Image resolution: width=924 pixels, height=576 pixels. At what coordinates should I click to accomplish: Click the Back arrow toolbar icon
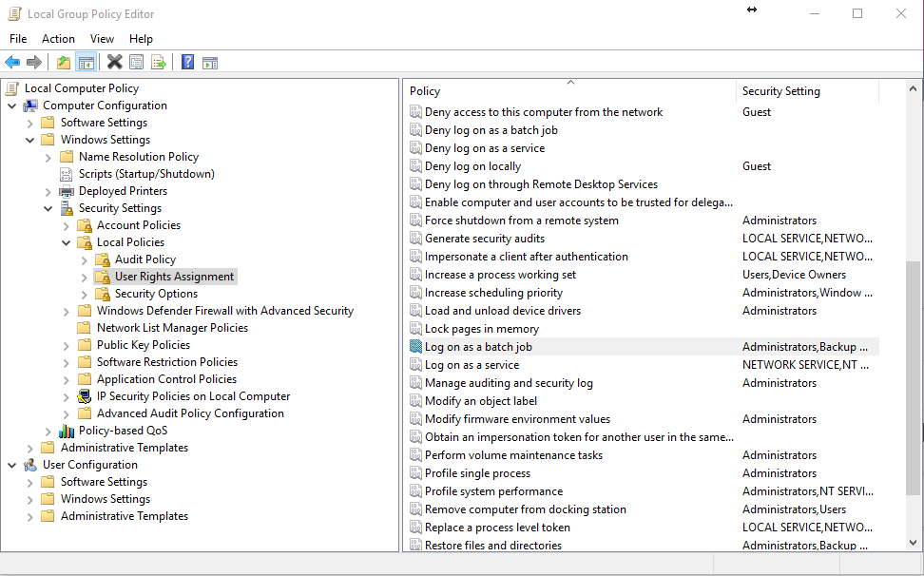point(12,62)
